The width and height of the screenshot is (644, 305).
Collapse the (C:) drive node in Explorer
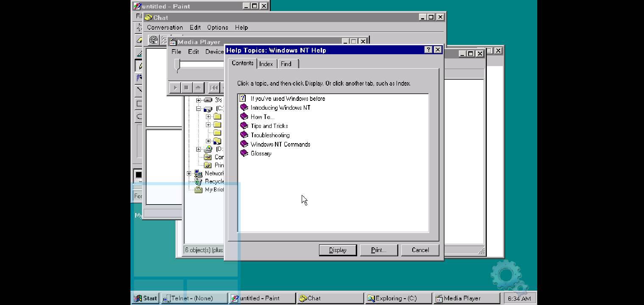[198, 108]
